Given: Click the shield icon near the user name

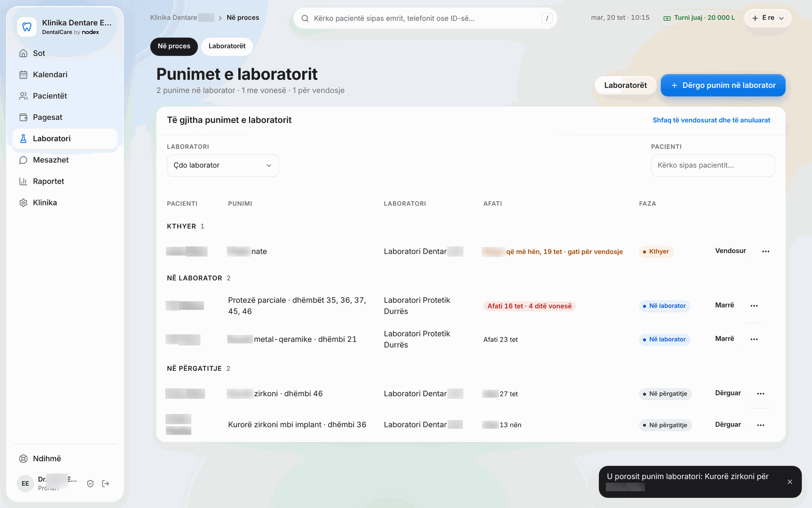Looking at the screenshot, I should pos(90,484).
